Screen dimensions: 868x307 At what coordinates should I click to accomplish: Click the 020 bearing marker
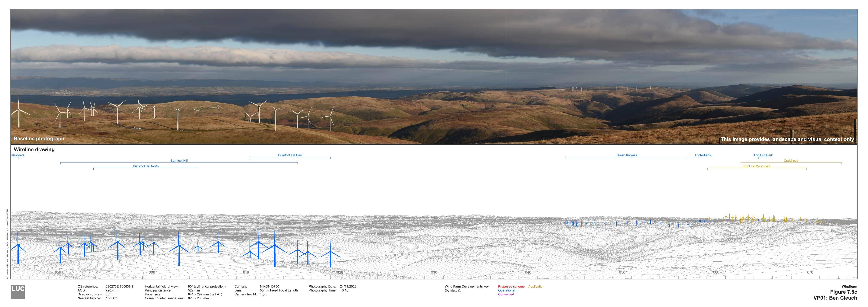pos(340,272)
